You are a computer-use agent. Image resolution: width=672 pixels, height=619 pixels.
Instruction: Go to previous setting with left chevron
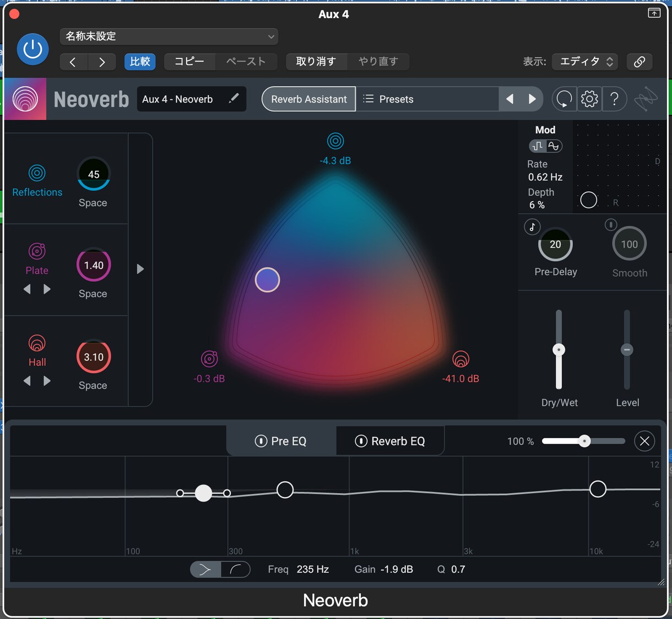73,62
